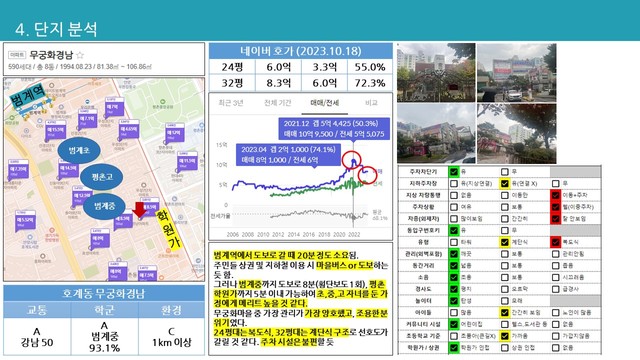This screenshot has height=360, width=640.
Task: Toggle the red 복도식 checkbox
Action: (556, 242)
